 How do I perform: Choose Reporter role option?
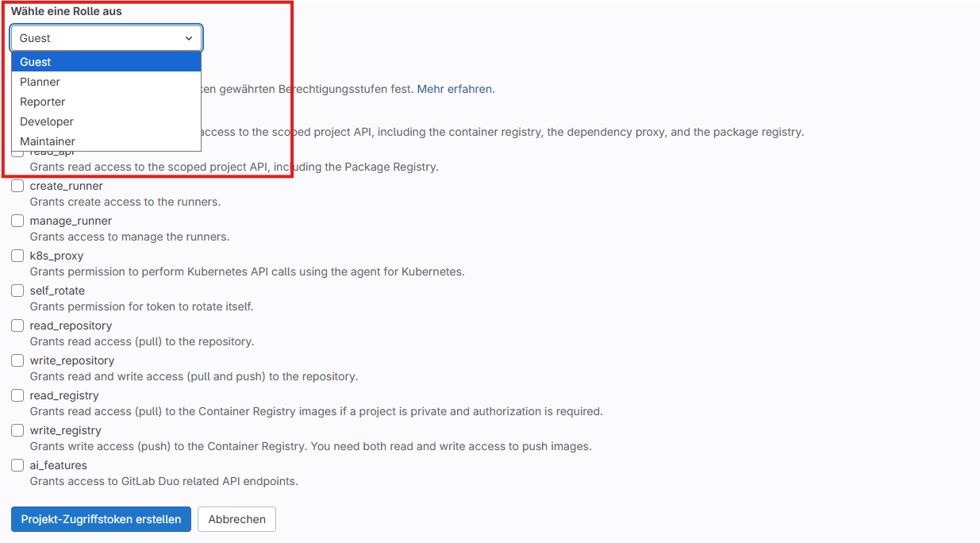(106, 102)
